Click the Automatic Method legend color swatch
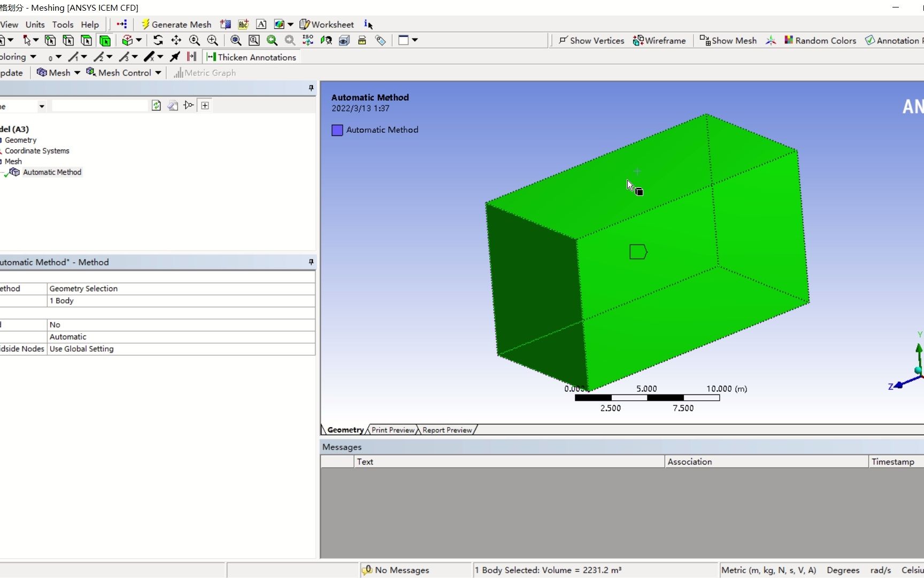Viewport: 924px width, 578px height. click(337, 130)
